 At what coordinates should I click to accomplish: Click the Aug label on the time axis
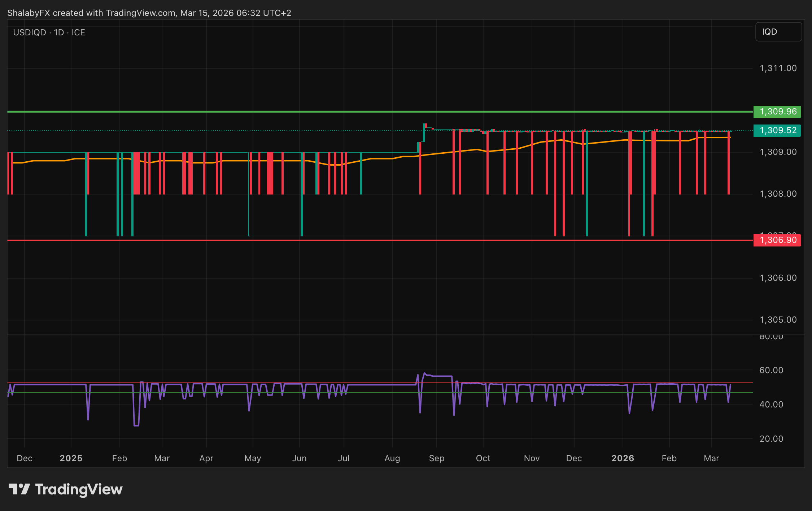coord(392,458)
